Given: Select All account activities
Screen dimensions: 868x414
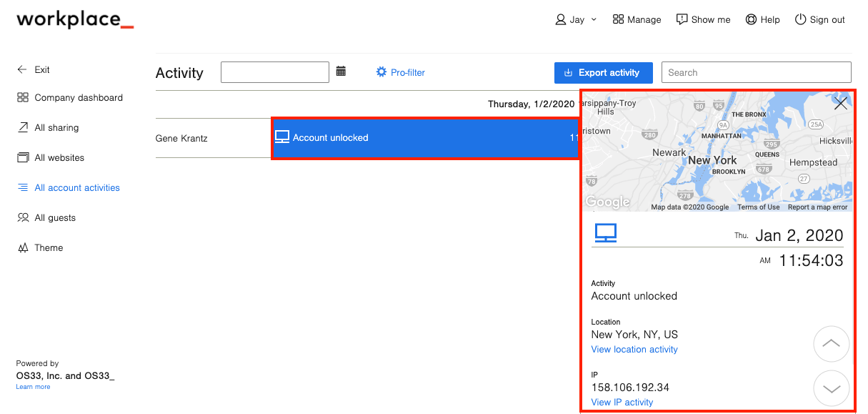Looking at the screenshot, I should click(x=77, y=188).
